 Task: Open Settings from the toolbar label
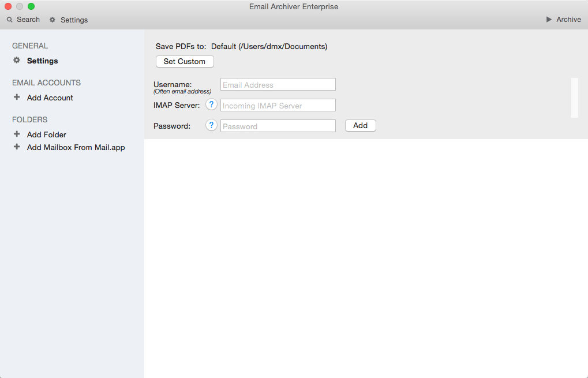click(x=74, y=20)
